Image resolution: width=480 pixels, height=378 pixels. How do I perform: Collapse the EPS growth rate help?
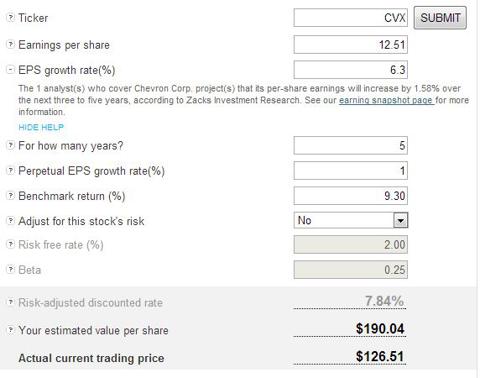tap(11, 69)
